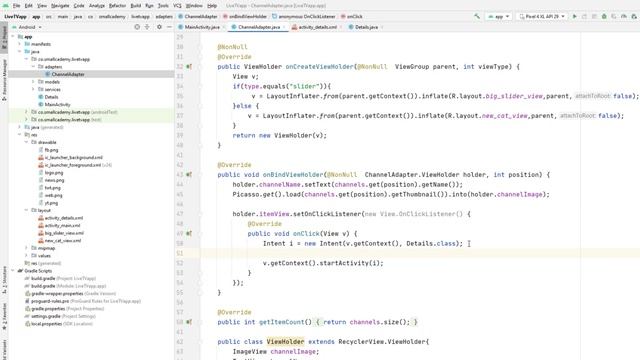Screen dimensions: 640x360
Task: Click the Apply Changes and Restart Activity icon
Action: (584, 16)
